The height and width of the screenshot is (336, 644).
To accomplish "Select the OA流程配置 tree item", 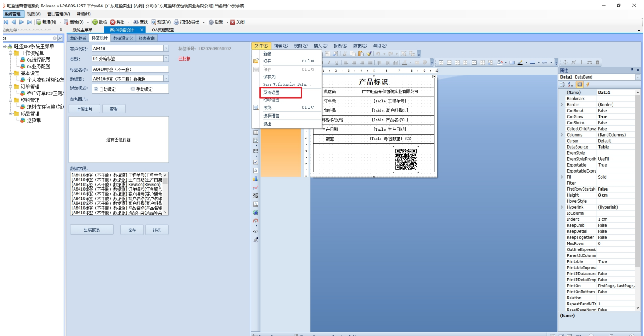I will (38, 60).
